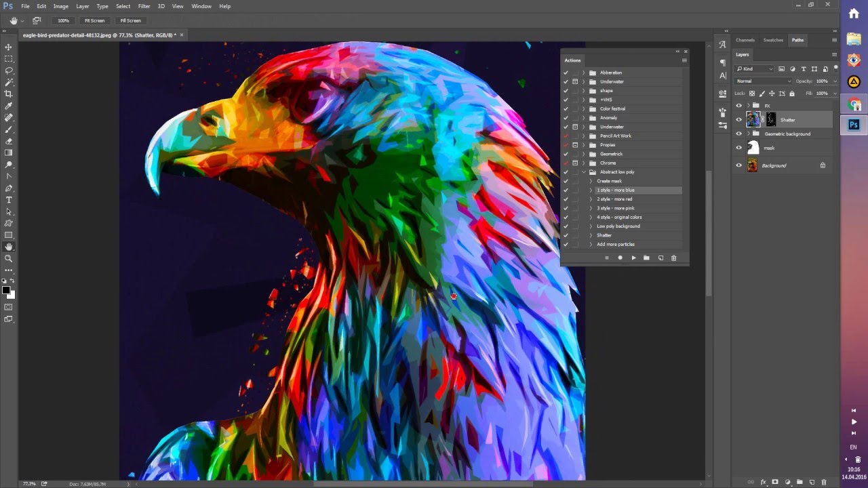Expand the Abberation action set

coord(584,73)
